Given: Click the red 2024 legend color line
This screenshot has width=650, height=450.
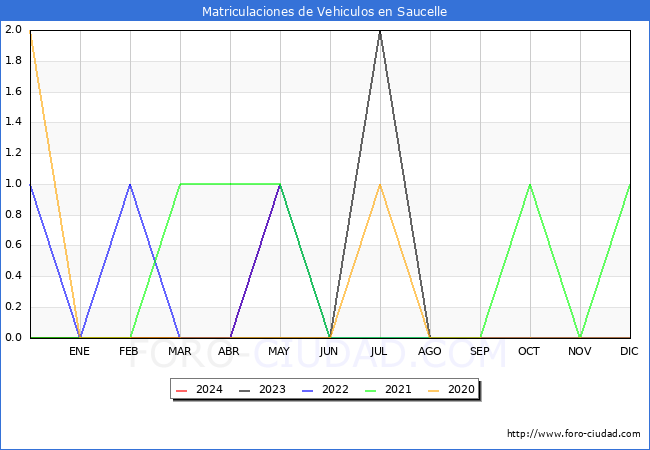Looking at the screenshot, I should click(x=182, y=390).
